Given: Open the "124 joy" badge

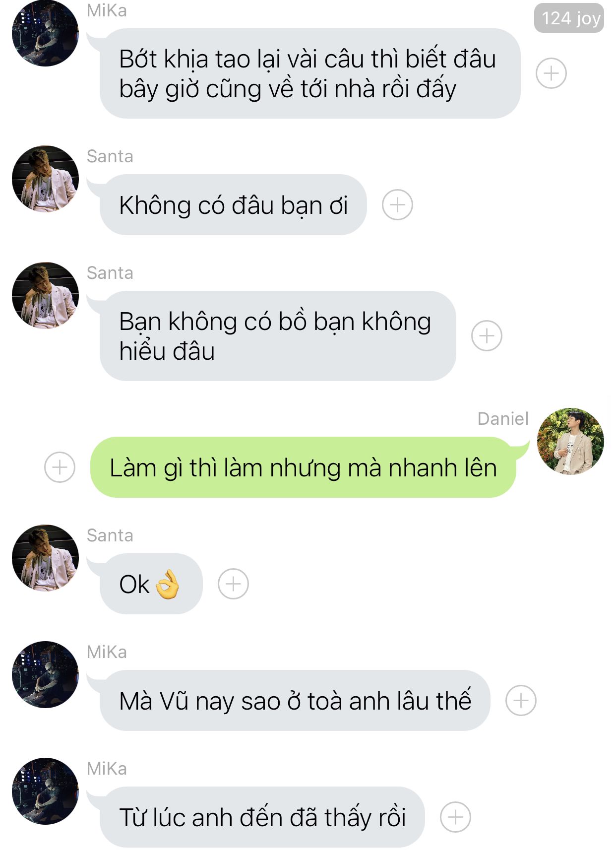Looking at the screenshot, I should [x=569, y=18].
